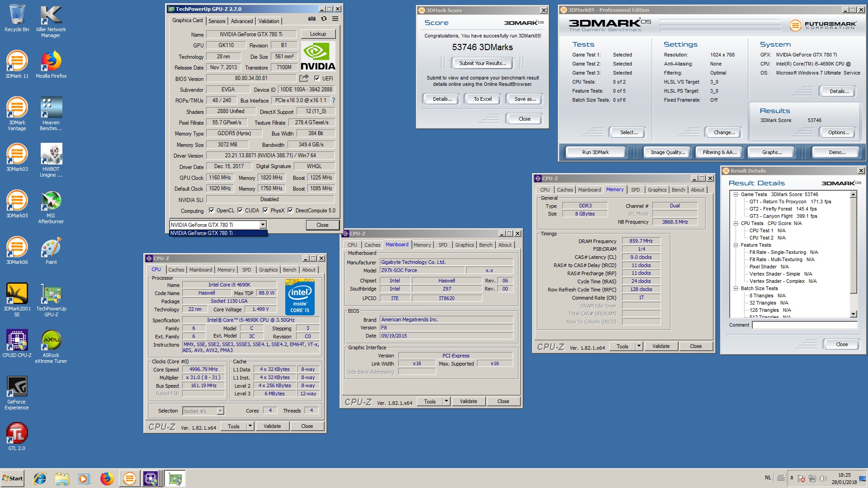Open GPU selection dropdown in GPU-Z
Screen dimensions: 868x488
click(x=263, y=225)
